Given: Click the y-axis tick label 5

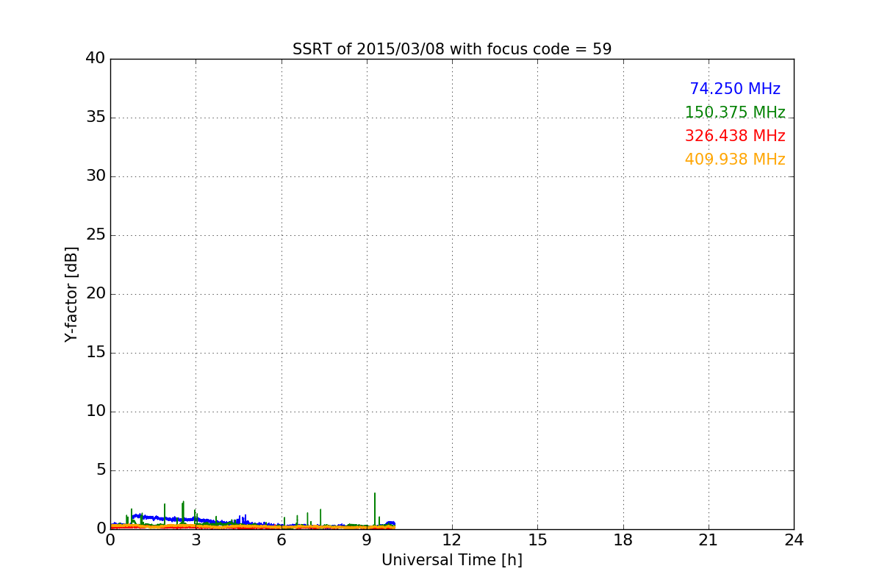Looking at the screenshot, I should (x=101, y=470).
